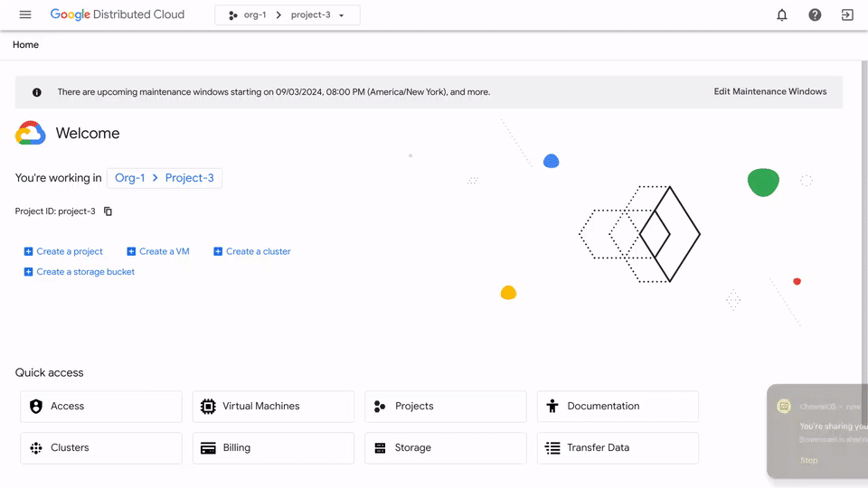Click the Create a cluster link
Screen dimensions: 868x488
258,252
